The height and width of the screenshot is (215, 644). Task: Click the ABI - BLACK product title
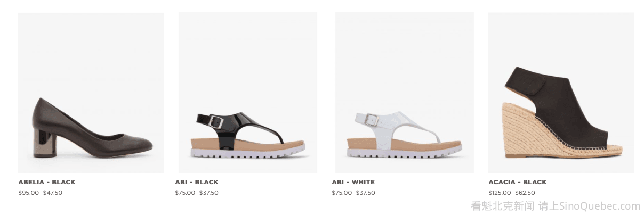coord(197,182)
